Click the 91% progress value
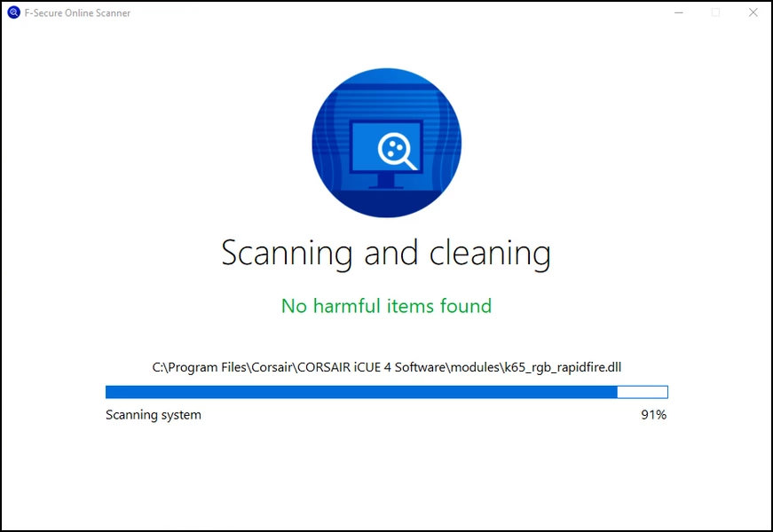The width and height of the screenshot is (773, 532). point(654,415)
